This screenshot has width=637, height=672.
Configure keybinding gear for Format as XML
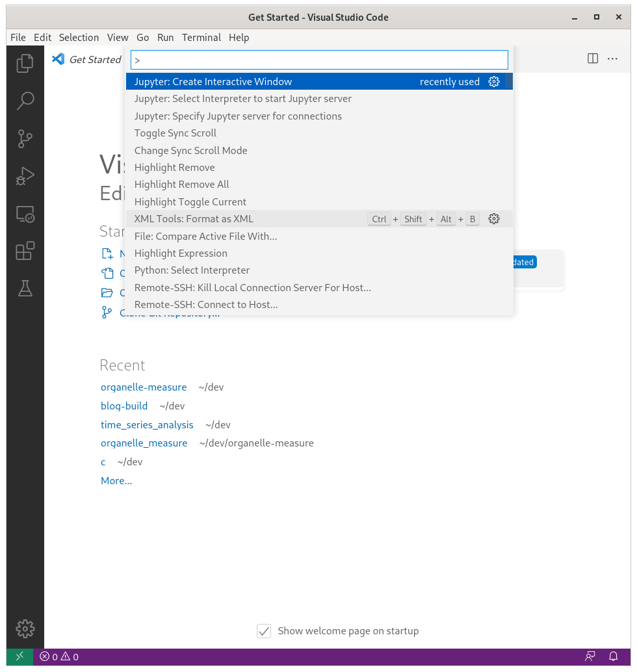[494, 219]
